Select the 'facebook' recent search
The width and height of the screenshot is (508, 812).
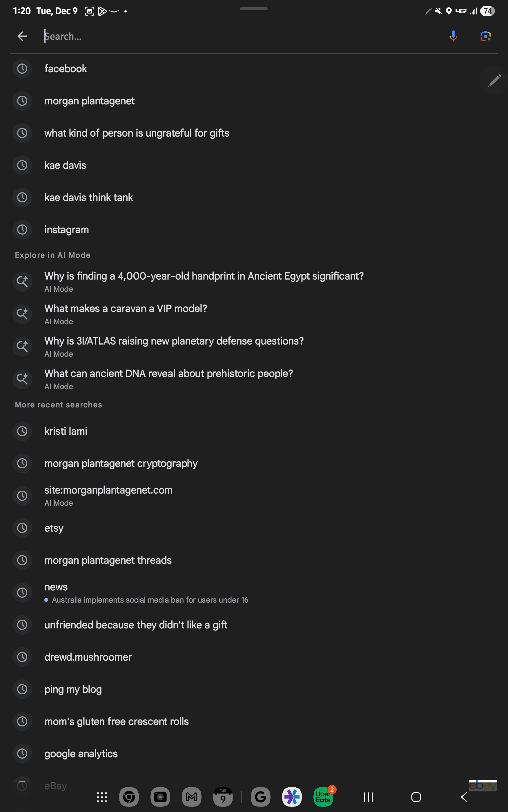coord(66,69)
